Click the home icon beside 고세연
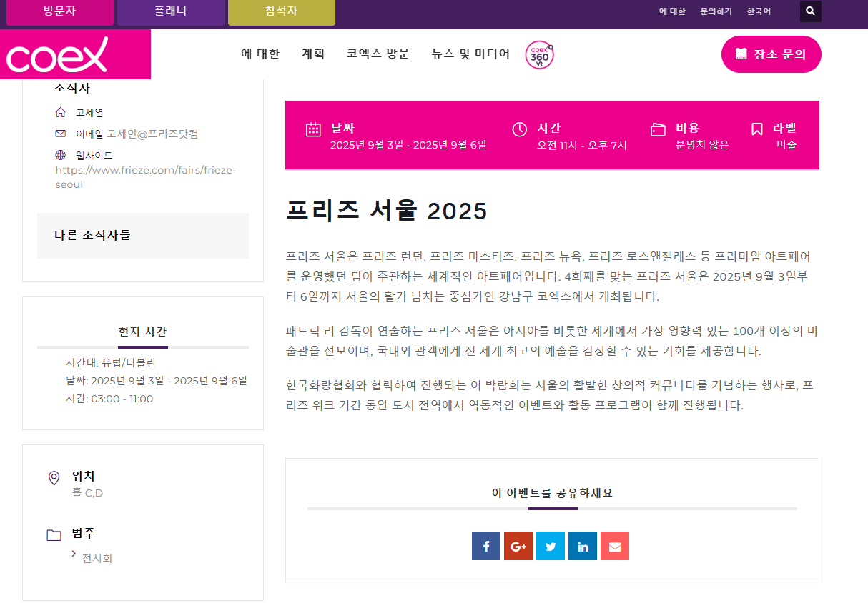Screen dimensions: 868x603 pos(60,112)
